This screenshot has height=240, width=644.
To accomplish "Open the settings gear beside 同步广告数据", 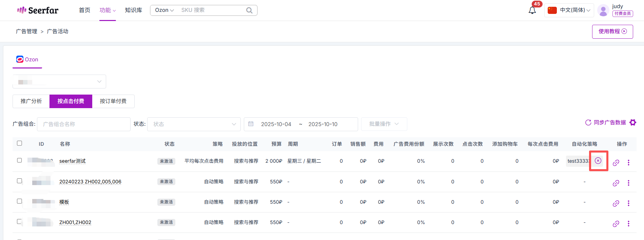I will 633,122.
